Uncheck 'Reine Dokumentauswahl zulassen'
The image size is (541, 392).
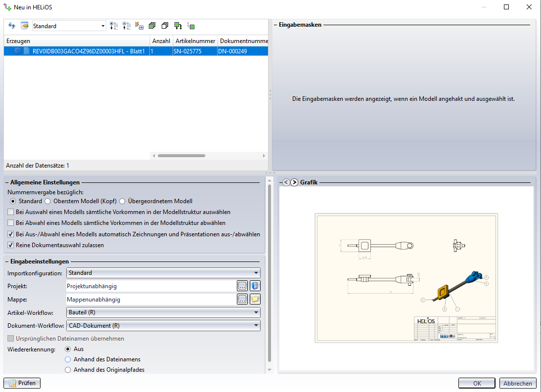pos(11,245)
